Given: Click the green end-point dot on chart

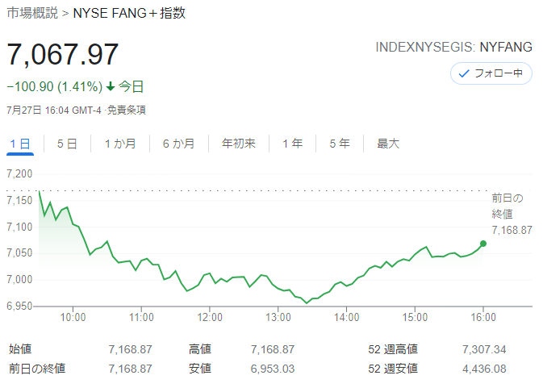Looking at the screenshot, I should pos(483,244).
